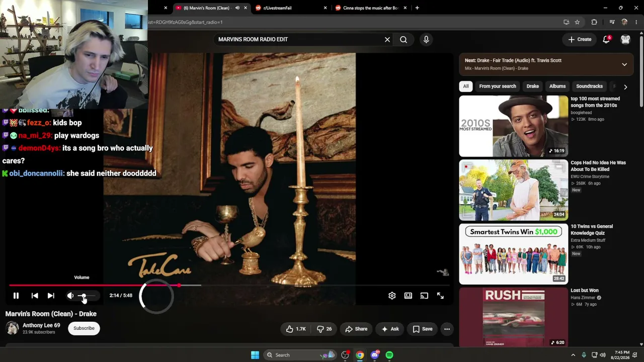Open the player settings gear

click(x=392, y=296)
